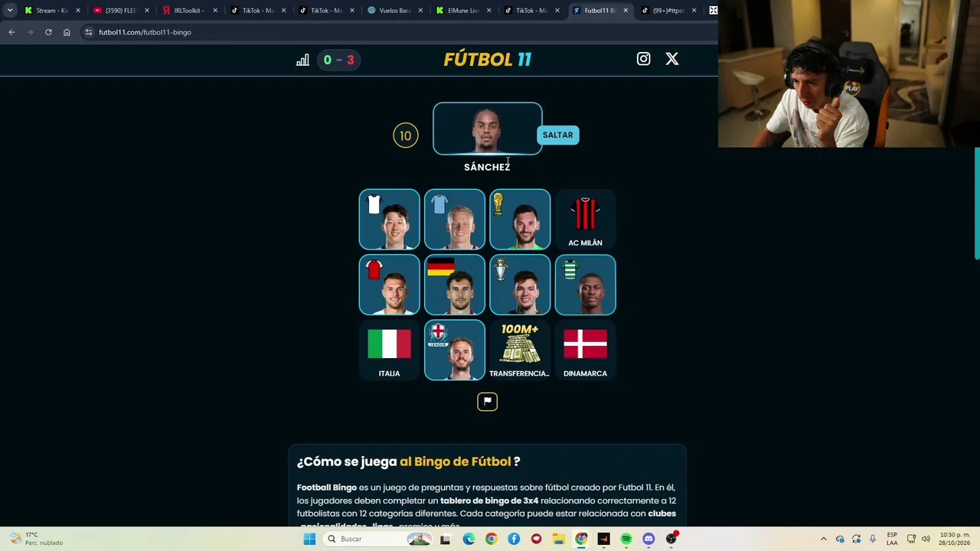Click the FÚTBOL 11 logo
The image size is (980, 551).
(488, 60)
